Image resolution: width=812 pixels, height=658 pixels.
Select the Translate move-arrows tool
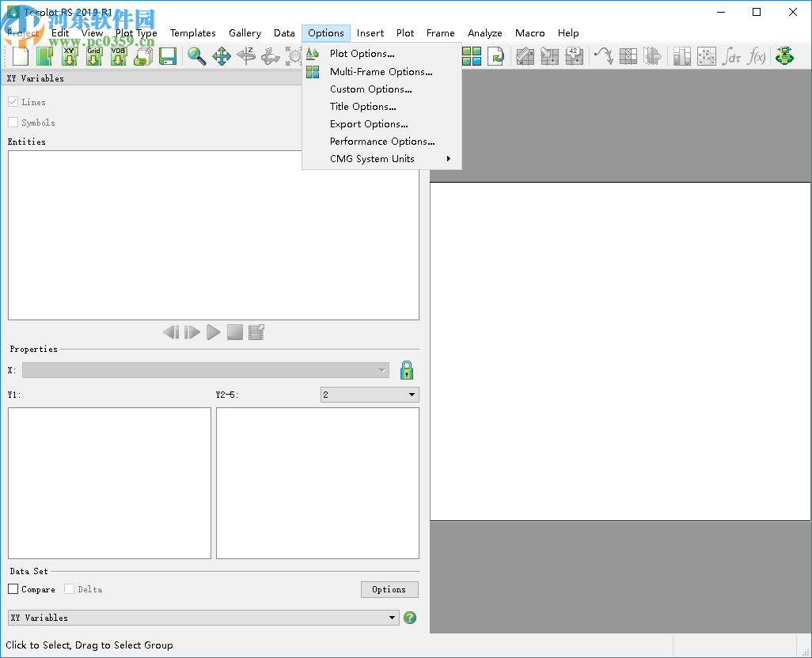click(222, 56)
